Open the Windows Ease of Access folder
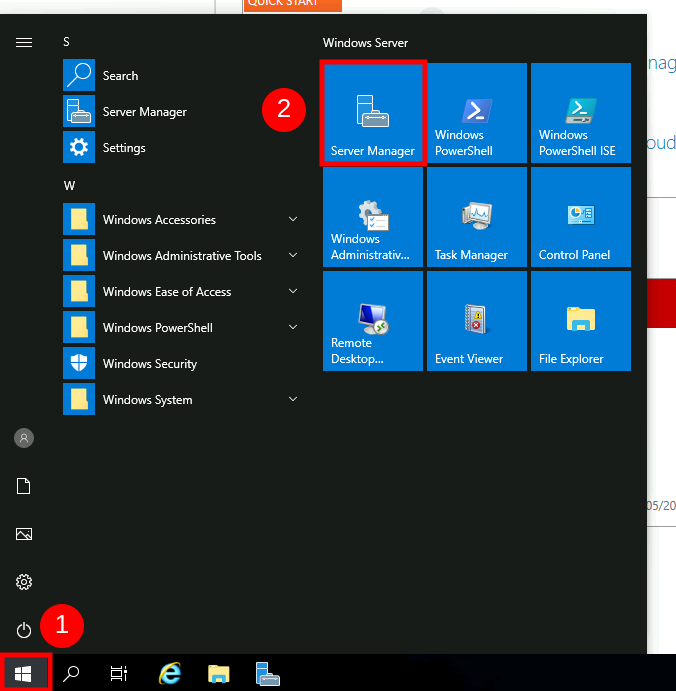 pos(183,291)
